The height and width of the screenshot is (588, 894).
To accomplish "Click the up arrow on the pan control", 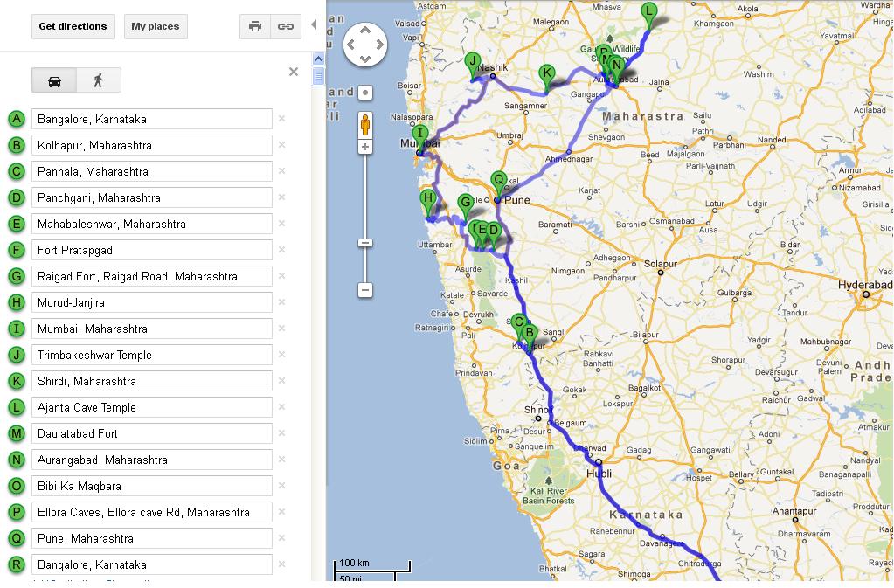I will pos(364,31).
